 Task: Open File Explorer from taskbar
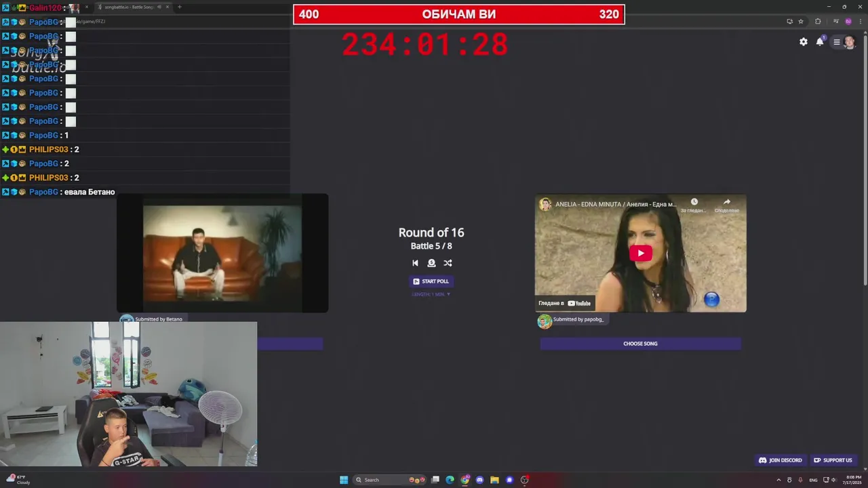tap(495, 480)
